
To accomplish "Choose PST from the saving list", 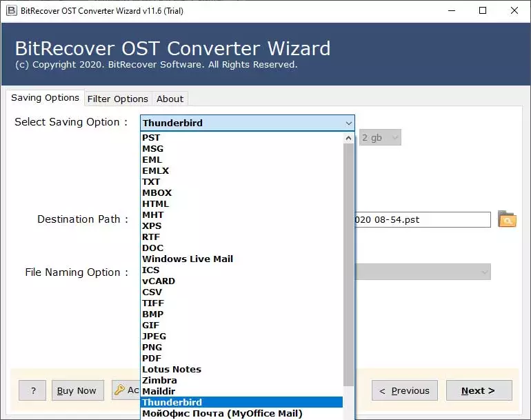I will [x=241, y=137].
